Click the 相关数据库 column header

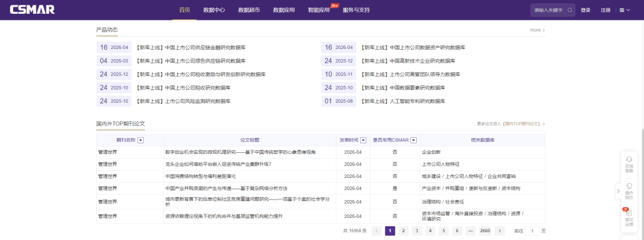pyautogui.click(x=482, y=140)
